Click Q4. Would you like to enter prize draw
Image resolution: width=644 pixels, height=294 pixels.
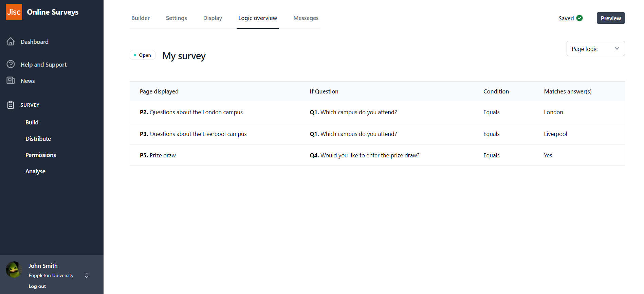click(x=365, y=155)
